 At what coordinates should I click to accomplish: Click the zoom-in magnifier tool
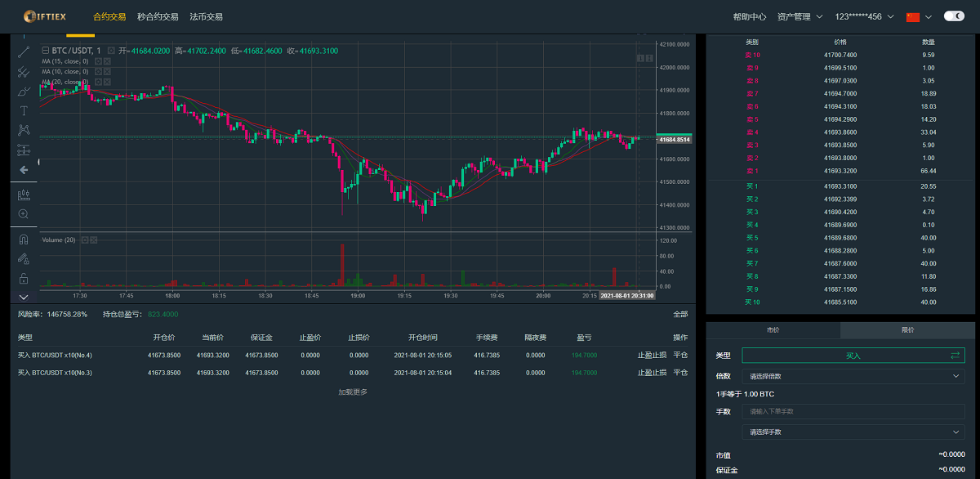[x=23, y=214]
